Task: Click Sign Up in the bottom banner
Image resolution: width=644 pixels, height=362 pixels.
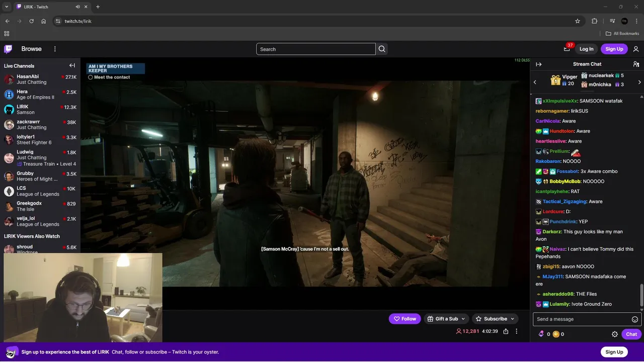Action: tap(614, 352)
